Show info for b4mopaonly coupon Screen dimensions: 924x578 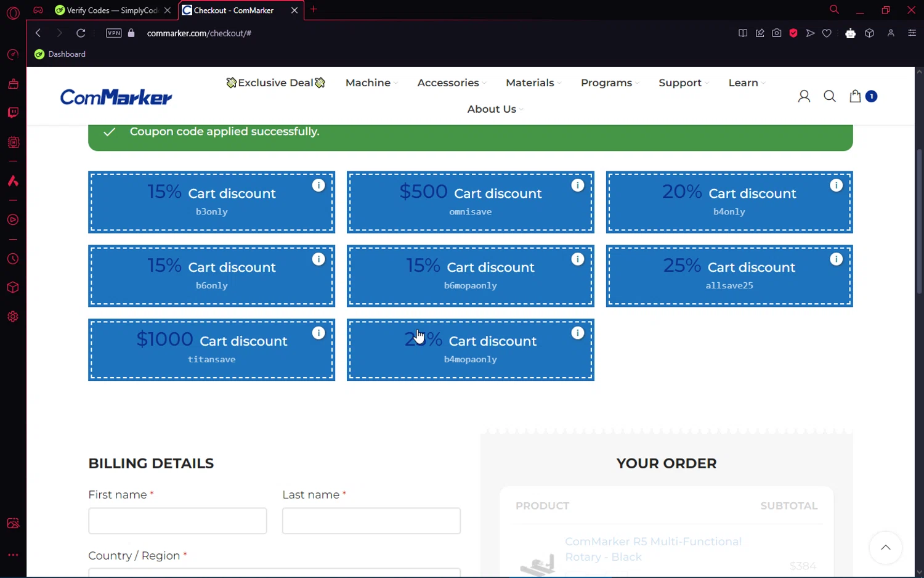[x=578, y=333]
